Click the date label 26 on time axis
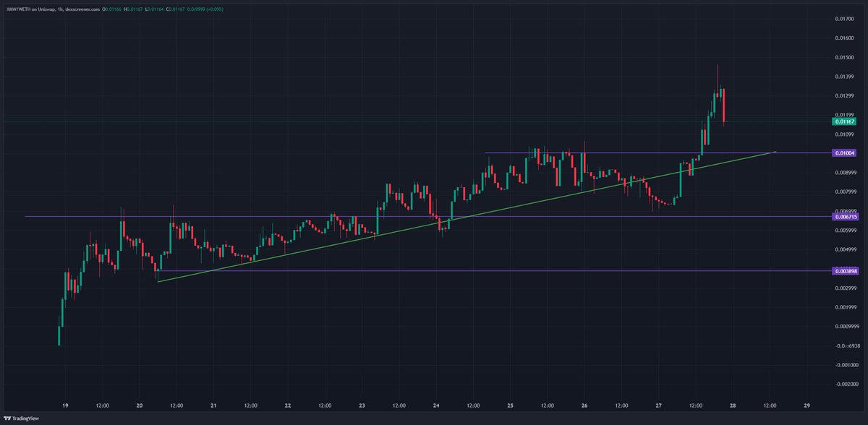 [x=584, y=405]
